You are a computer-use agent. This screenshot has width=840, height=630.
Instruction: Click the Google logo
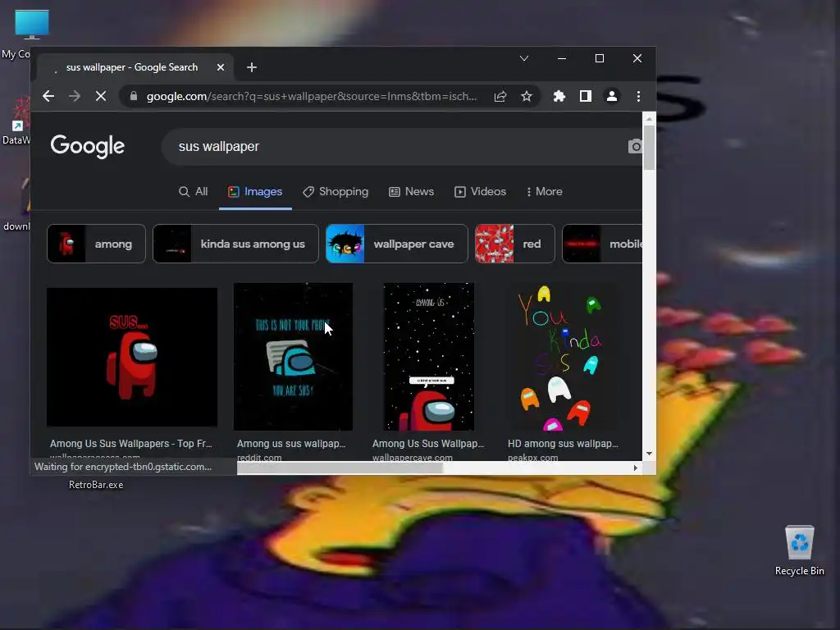click(x=87, y=146)
